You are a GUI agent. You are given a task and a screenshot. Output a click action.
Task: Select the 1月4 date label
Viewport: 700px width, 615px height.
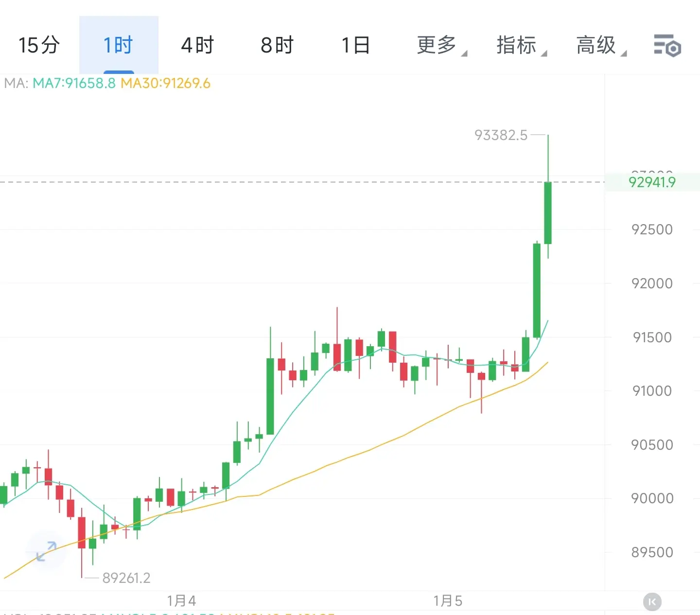click(181, 601)
